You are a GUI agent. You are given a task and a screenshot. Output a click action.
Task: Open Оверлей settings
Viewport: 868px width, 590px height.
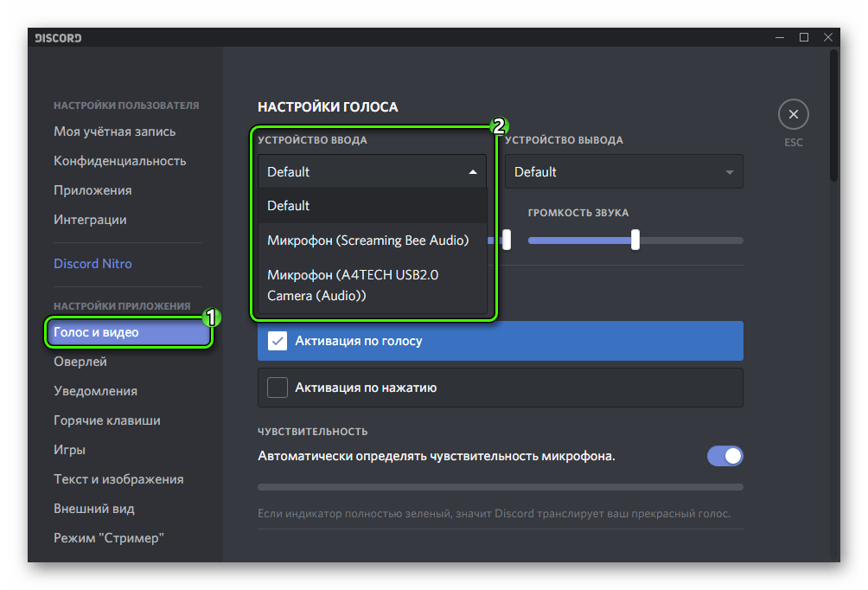tap(80, 362)
